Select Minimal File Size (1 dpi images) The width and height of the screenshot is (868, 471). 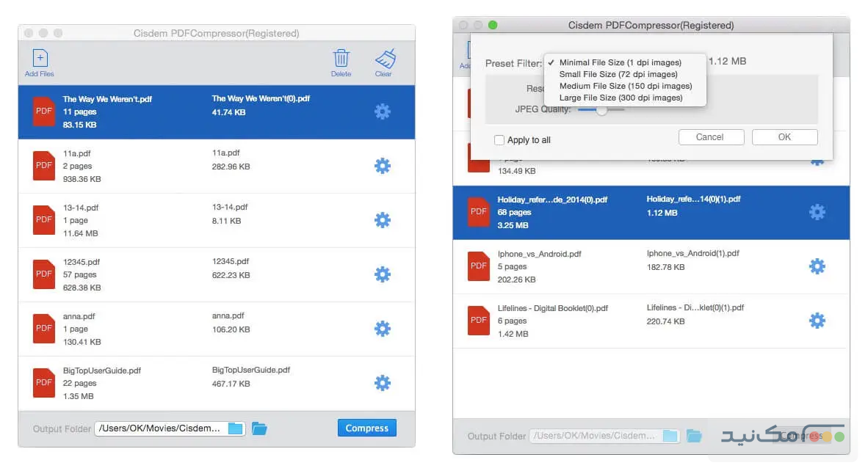click(x=620, y=62)
